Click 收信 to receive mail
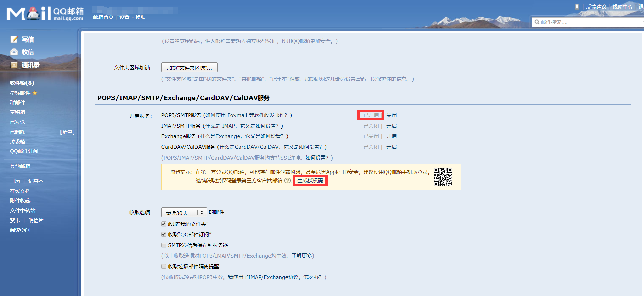 [x=28, y=52]
